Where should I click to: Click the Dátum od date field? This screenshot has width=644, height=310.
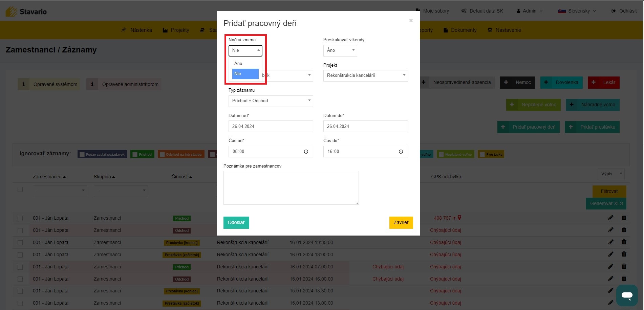pyautogui.click(x=271, y=126)
